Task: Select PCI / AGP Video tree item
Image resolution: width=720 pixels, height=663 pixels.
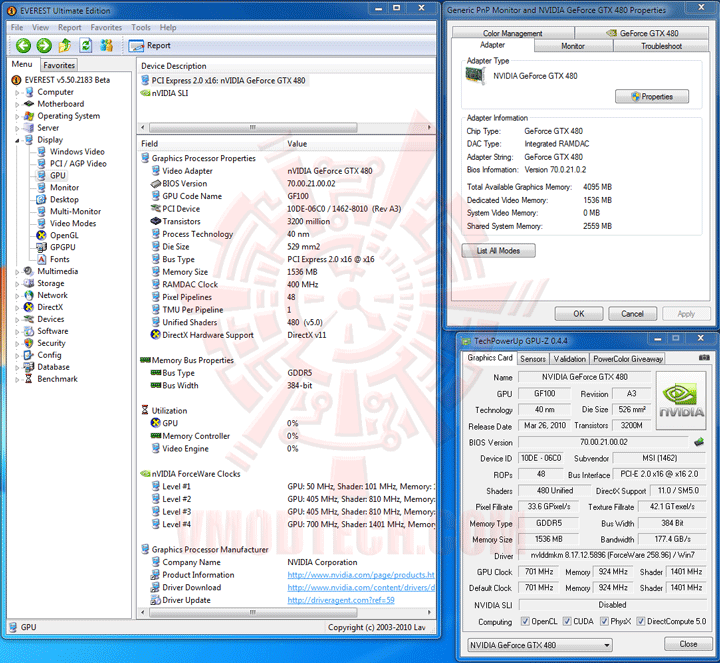Action: (x=78, y=163)
